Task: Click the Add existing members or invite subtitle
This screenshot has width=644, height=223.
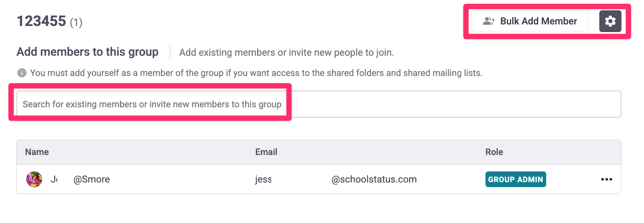Action: pos(286,52)
